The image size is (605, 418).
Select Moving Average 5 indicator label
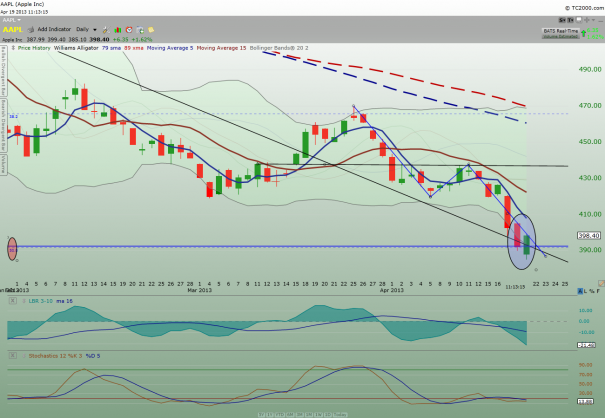[x=170, y=48]
